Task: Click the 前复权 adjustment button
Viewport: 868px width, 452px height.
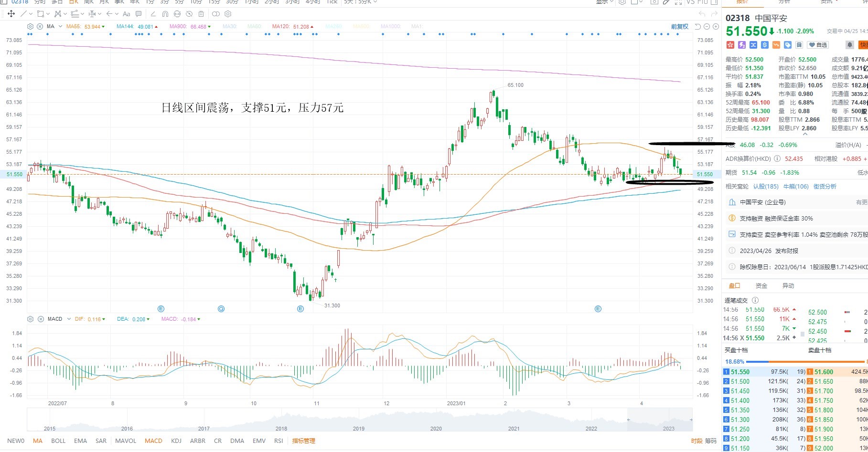Action: pyautogui.click(x=680, y=27)
